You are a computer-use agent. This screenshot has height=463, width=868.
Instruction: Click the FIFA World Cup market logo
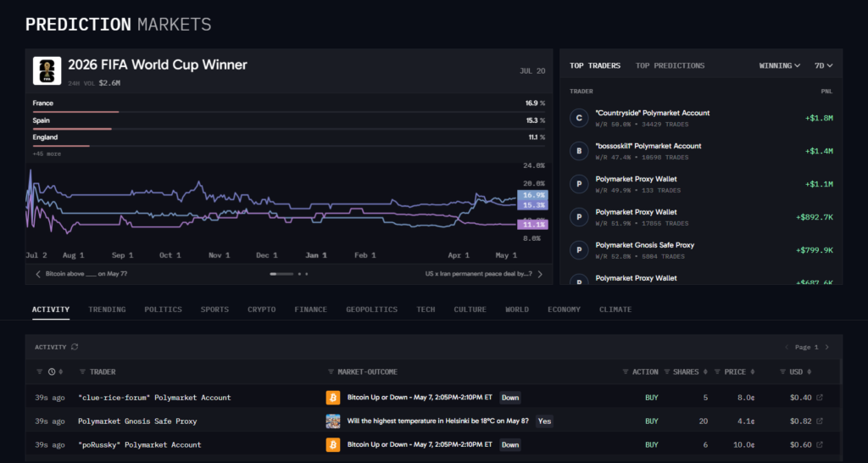[47, 71]
